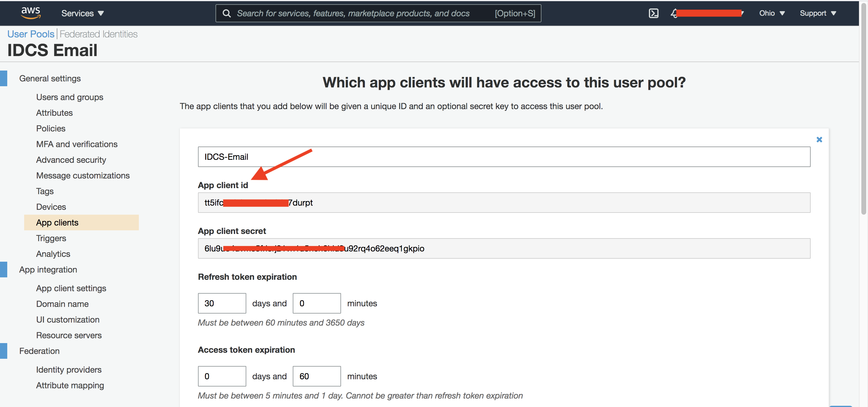Go to MFA and verifications
Viewport: 868px width, 407px height.
point(77,144)
